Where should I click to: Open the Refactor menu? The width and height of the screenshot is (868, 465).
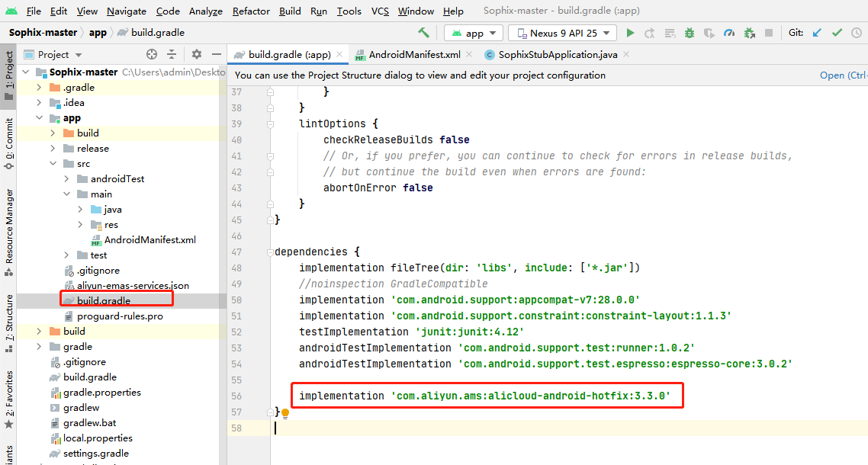click(251, 11)
